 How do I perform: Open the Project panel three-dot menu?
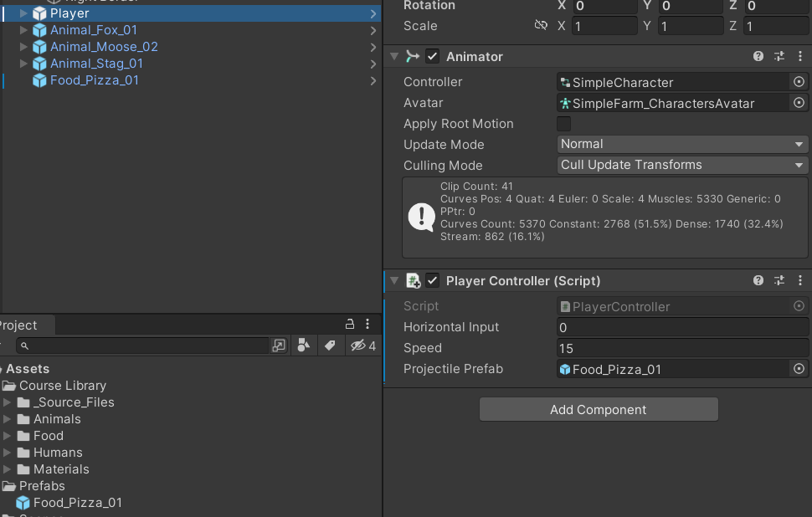pos(367,324)
